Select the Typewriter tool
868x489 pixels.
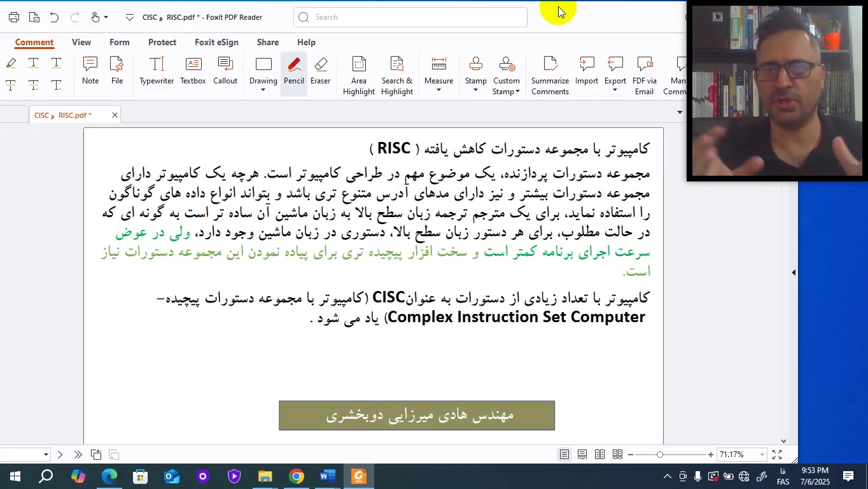tap(157, 71)
